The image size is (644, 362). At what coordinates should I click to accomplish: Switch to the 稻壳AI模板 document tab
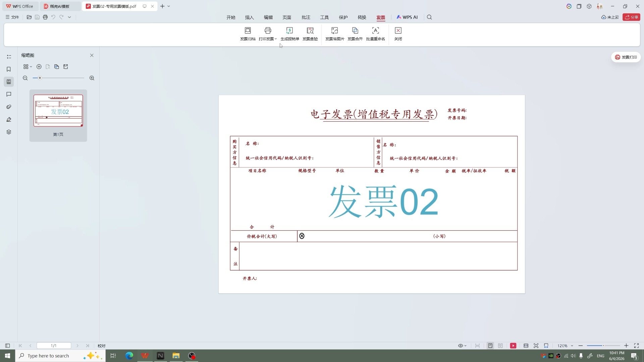coord(60,6)
